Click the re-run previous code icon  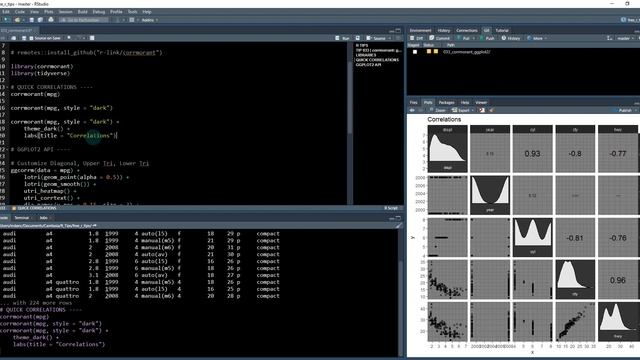358,38
